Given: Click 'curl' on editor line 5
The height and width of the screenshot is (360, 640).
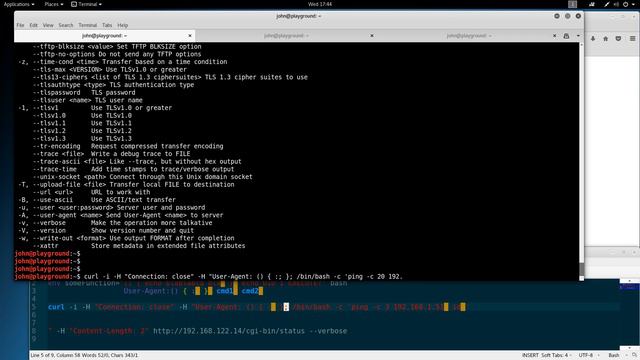Looking at the screenshot, I should click(x=56, y=307).
